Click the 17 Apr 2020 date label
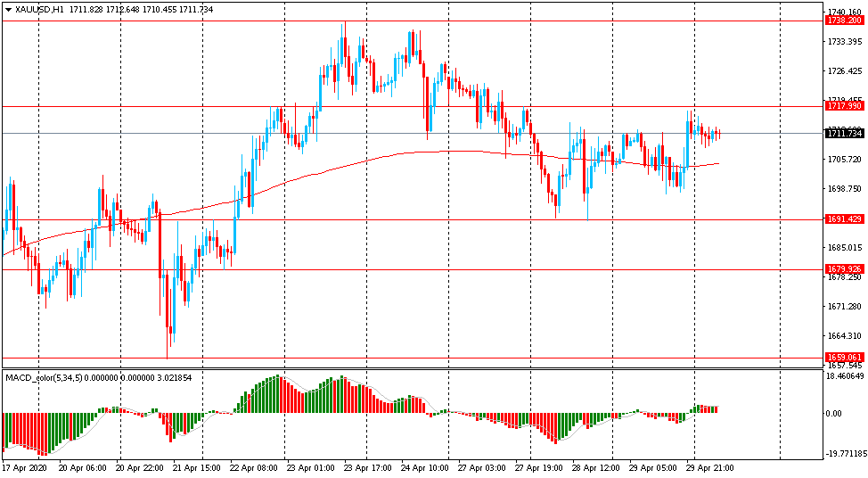The image size is (868, 478). coord(25,468)
